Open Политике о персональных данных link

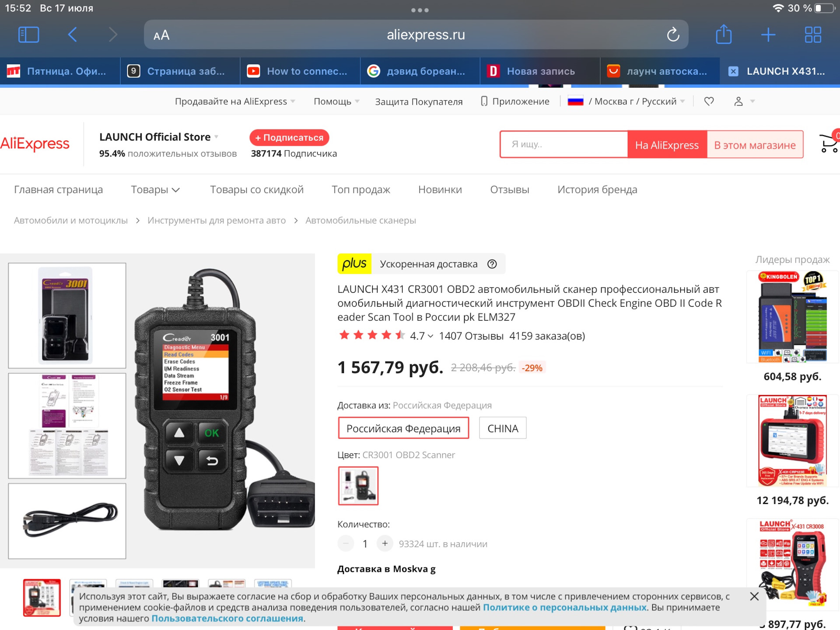pyautogui.click(x=564, y=607)
